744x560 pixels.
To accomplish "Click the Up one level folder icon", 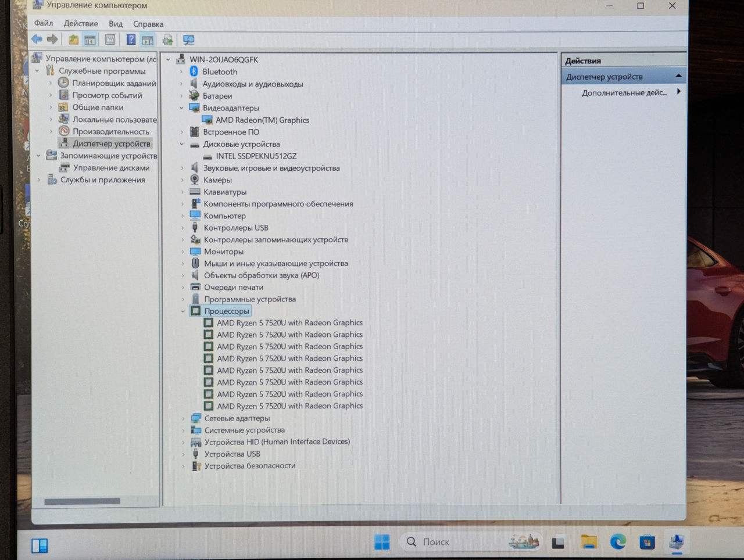I will pos(73,40).
